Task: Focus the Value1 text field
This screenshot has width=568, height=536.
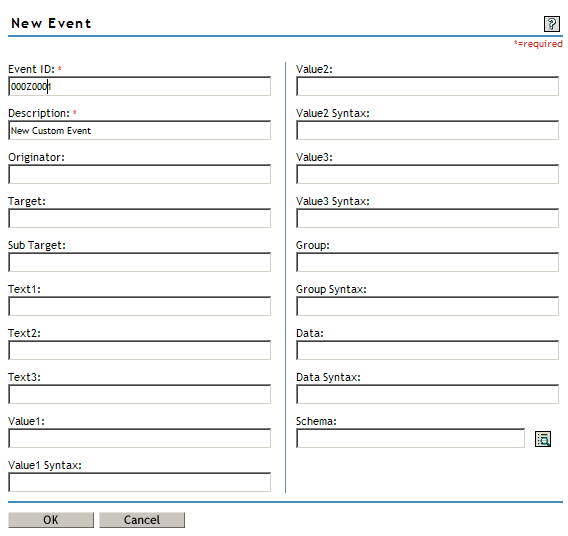Action: (x=139, y=438)
